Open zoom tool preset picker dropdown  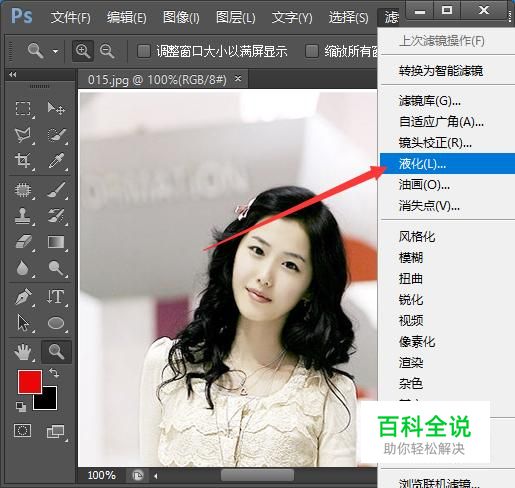[x=55, y=51]
